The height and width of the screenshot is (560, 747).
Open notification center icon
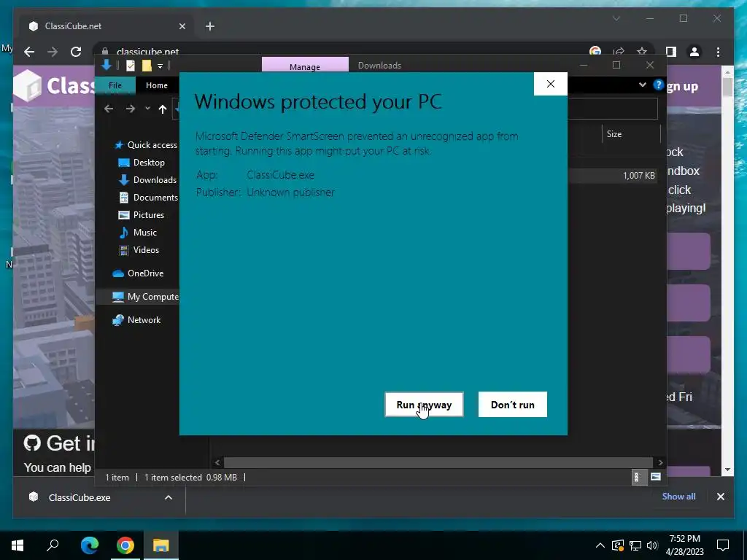click(x=723, y=545)
